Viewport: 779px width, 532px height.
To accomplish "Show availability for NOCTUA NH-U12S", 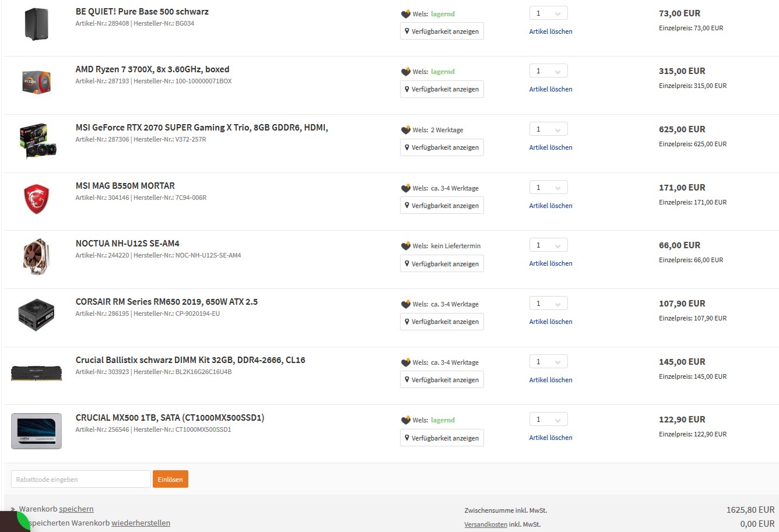I will pos(442,263).
